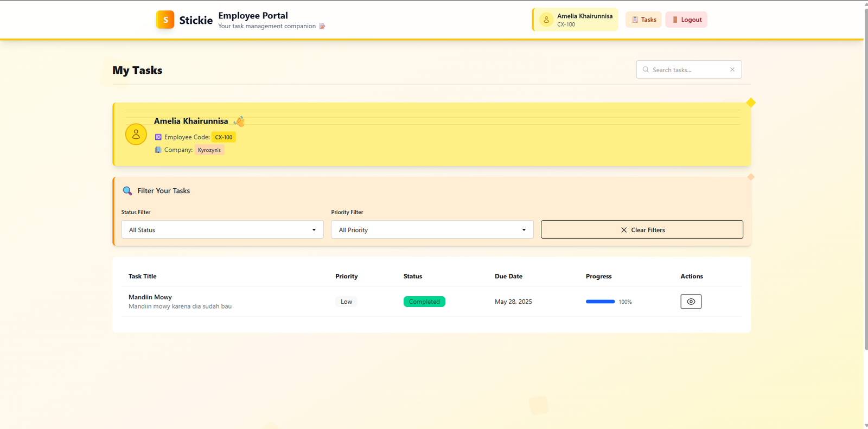Click the Kyrozyn's company tag
This screenshot has width=868, height=429.
point(209,150)
